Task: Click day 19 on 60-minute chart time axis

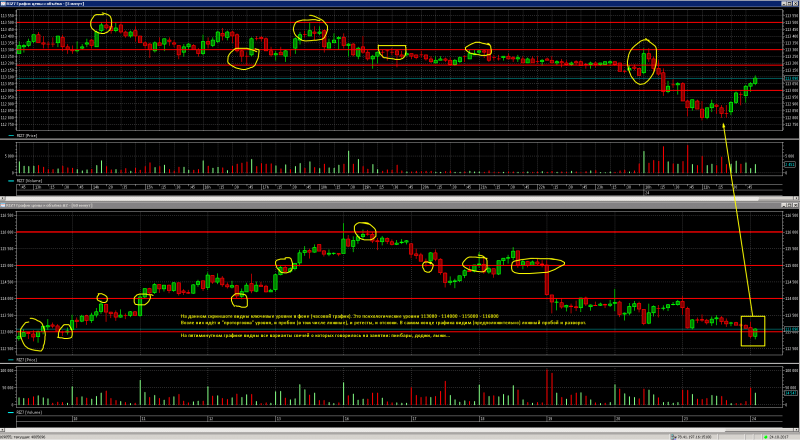Action: [x=550, y=419]
